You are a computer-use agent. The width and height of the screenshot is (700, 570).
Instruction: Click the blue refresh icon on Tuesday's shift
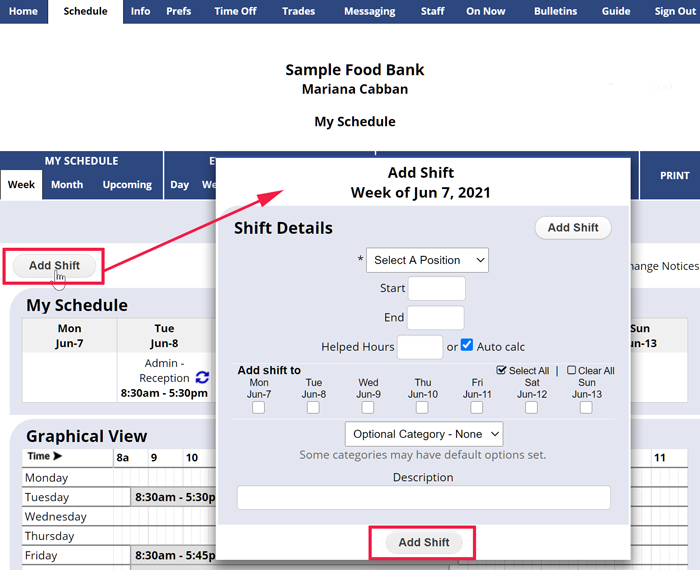point(202,378)
